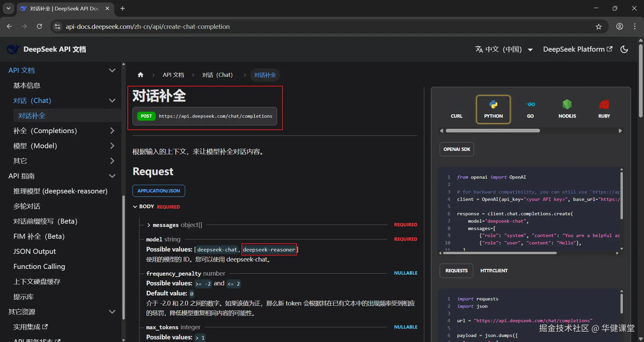This screenshot has height=342, width=644.
Task: Click the OpenAI SDK code horizontal scrollbar
Action: click(500, 253)
